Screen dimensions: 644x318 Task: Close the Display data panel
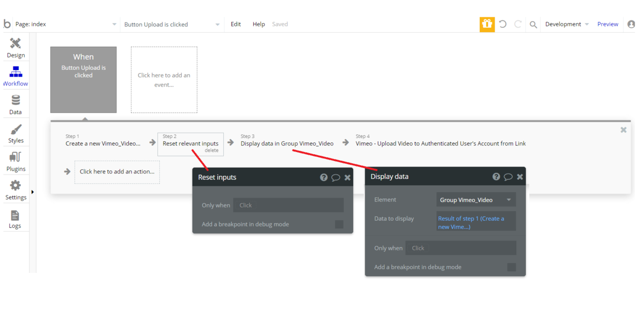(x=520, y=177)
